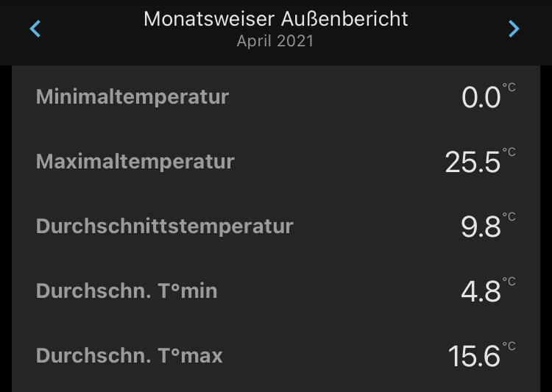The image size is (552, 392).
Task: Select the Durchschn. T°max label
Action: (x=129, y=356)
